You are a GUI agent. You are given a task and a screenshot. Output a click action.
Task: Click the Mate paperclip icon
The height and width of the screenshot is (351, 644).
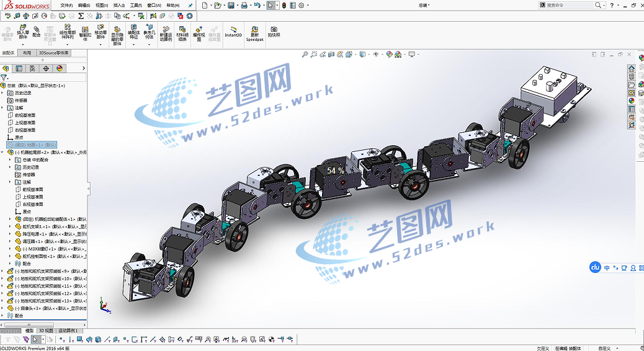37,29
